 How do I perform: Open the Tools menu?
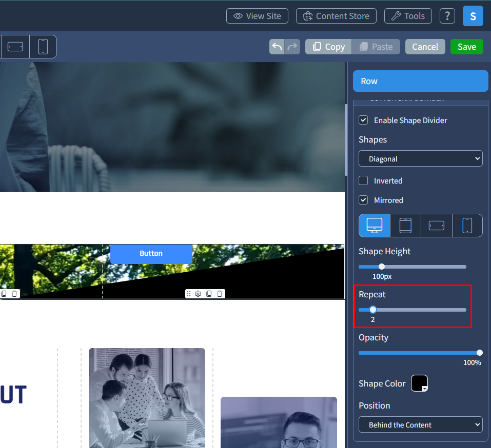[408, 16]
